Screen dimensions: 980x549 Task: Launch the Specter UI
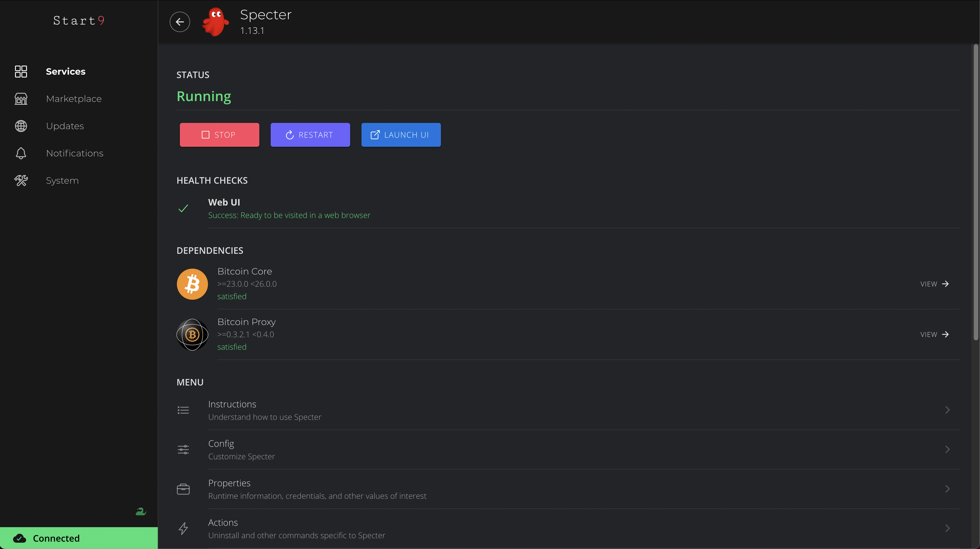401,135
